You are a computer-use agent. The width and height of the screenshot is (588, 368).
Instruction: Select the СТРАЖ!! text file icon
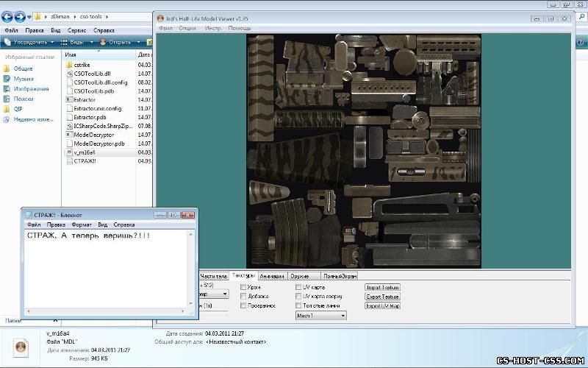click(x=69, y=161)
